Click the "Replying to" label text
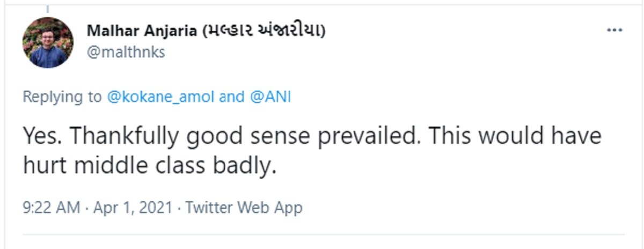644x249 pixels. click(61, 97)
